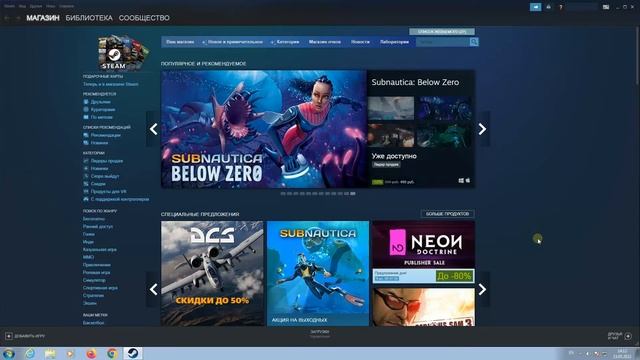Click the Steam icon on the taskbar
The image size is (640, 360).
point(133,353)
